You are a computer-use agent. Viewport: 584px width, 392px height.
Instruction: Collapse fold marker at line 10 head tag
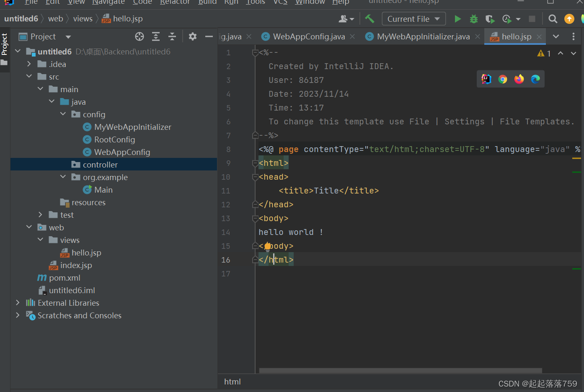[x=255, y=177]
